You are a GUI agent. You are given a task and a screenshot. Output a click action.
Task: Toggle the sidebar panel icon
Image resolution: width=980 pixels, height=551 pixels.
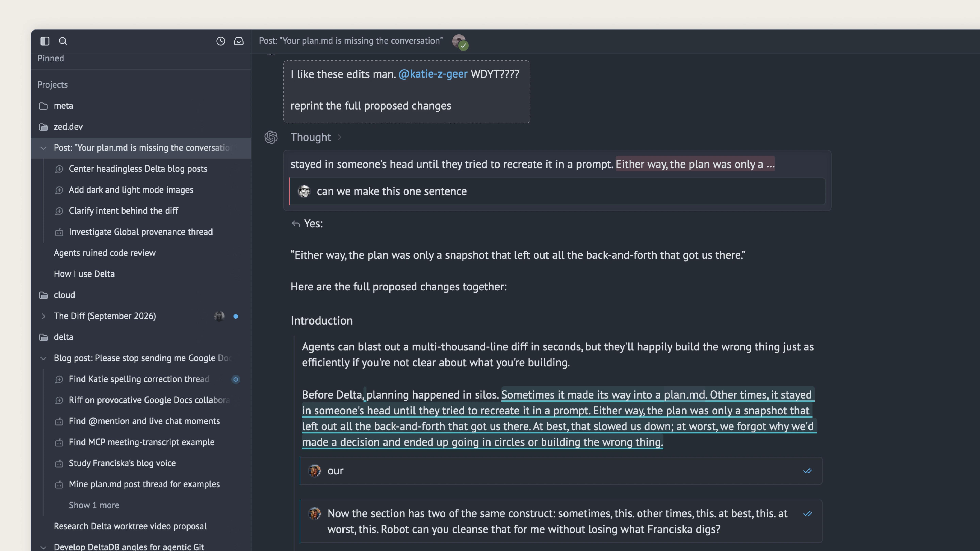click(45, 41)
